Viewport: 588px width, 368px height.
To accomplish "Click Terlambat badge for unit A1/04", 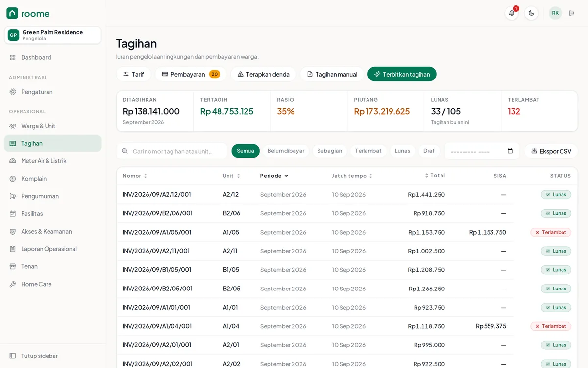I will [x=551, y=326].
